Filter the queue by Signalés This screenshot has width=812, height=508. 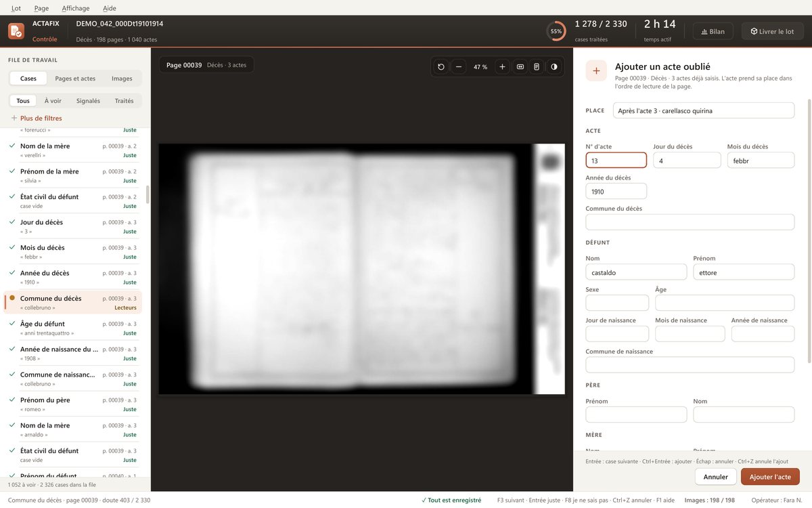tap(88, 101)
